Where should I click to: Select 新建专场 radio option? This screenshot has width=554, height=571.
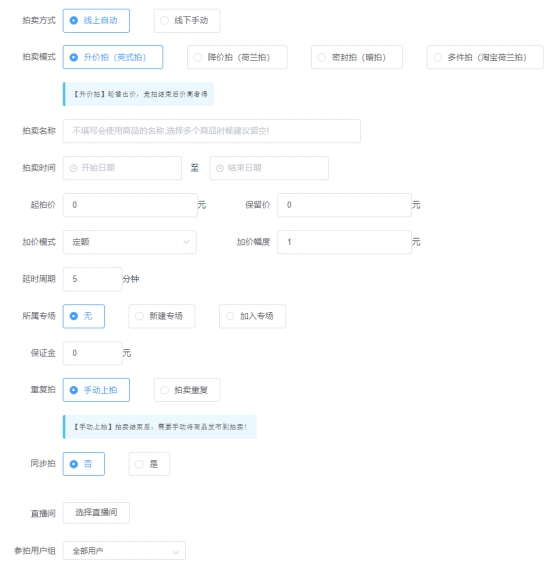point(162,316)
